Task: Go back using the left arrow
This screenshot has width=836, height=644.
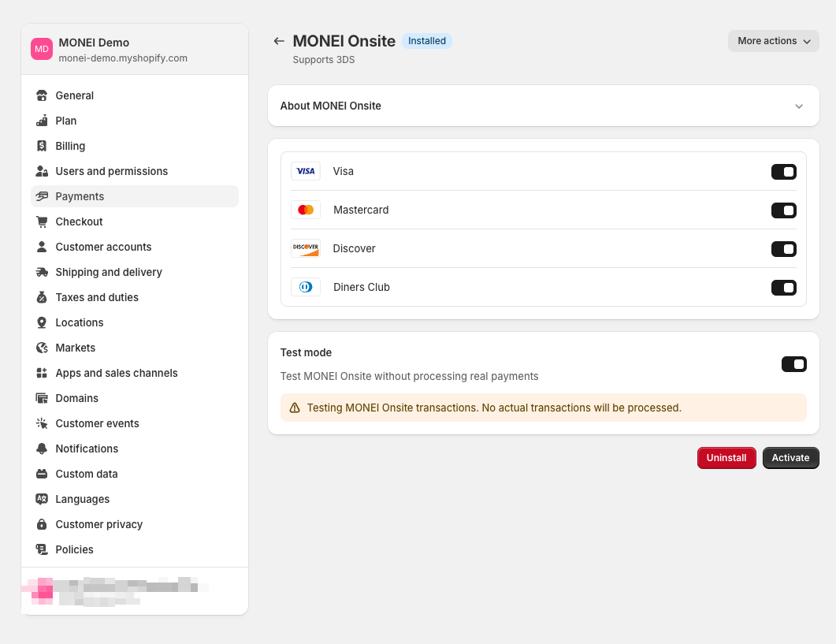Action: click(x=279, y=41)
